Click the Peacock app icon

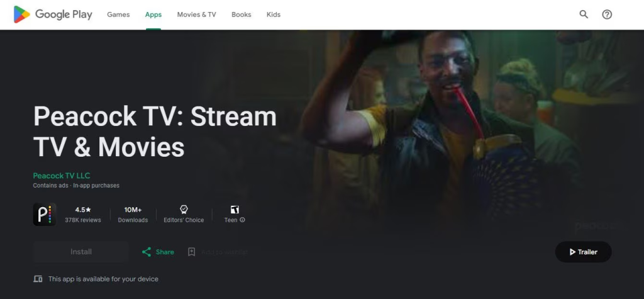45,214
